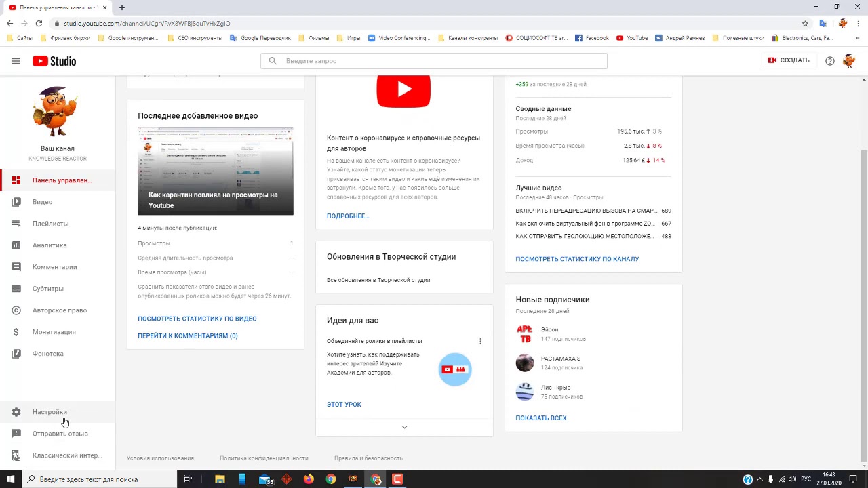The height and width of the screenshot is (488, 868).
Task: Click Chrome icon in the taskbar
Action: pyautogui.click(x=330, y=479)
